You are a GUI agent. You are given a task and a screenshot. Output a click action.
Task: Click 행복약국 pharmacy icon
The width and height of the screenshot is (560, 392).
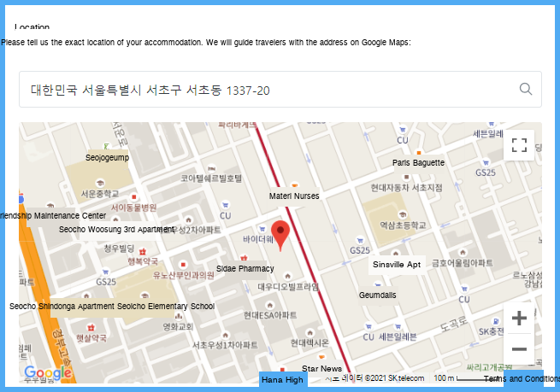(x=143, y=251)
